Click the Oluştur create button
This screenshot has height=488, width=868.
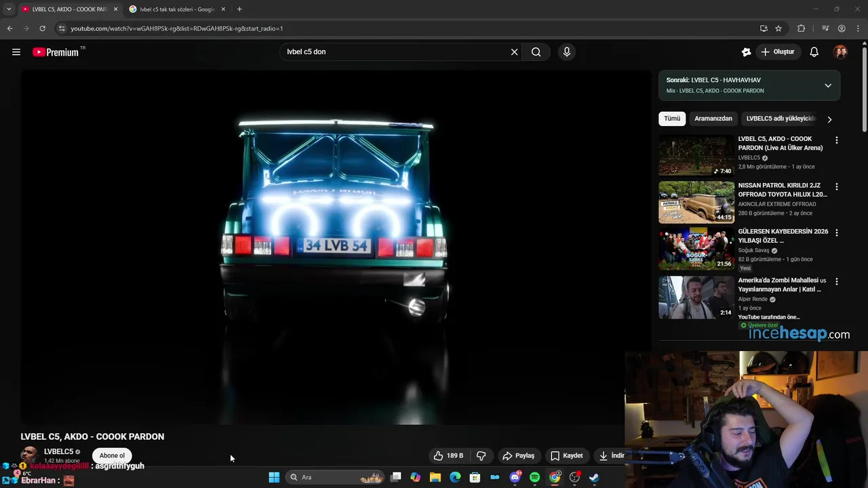pos(778,52)
